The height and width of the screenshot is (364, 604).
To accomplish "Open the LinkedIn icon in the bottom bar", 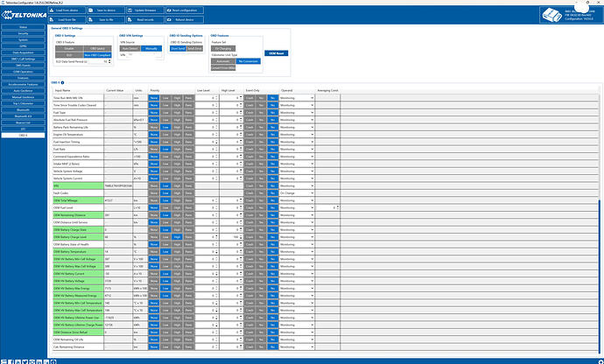I will pyautogui.click(x=39, y=361).
